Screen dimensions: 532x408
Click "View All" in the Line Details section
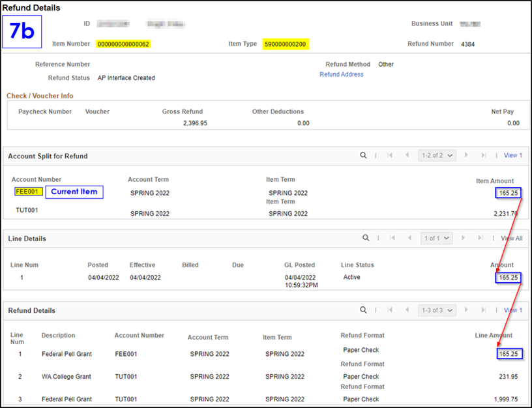(x=511, y=238)
